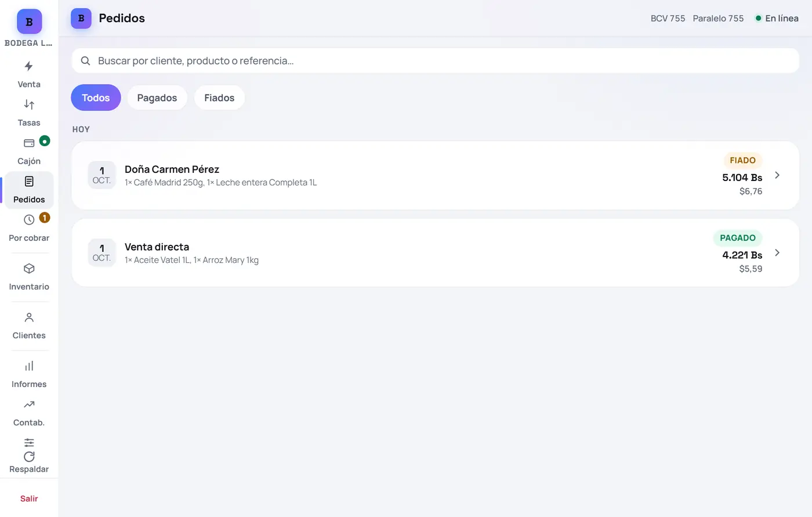
Task: Click the PAGADO status badge
Action: click(x=737, y=238)
